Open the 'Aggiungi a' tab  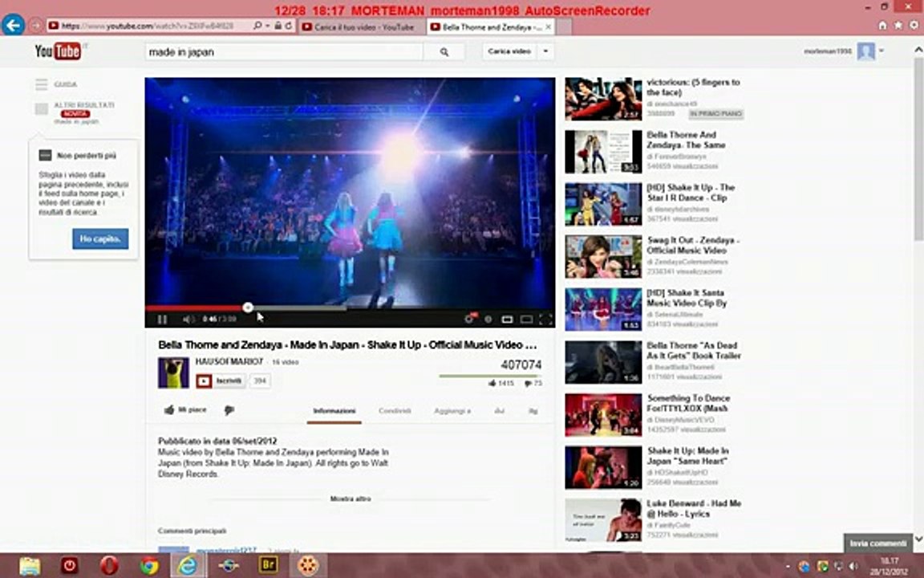[452, 411]
